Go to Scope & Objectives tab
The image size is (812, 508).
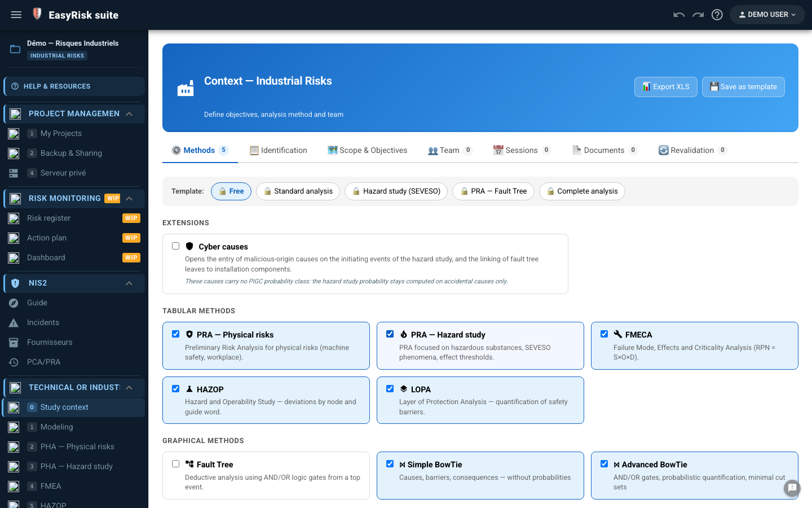[368, 150]
